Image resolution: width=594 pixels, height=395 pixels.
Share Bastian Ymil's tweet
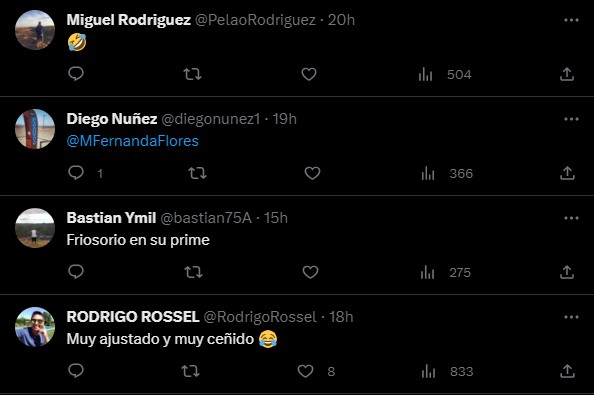pos(567,272)
